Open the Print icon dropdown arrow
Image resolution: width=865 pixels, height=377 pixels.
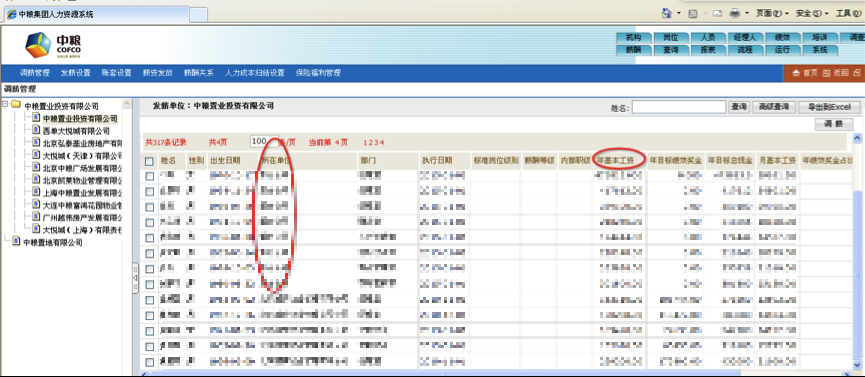click(x=747, y=13)
